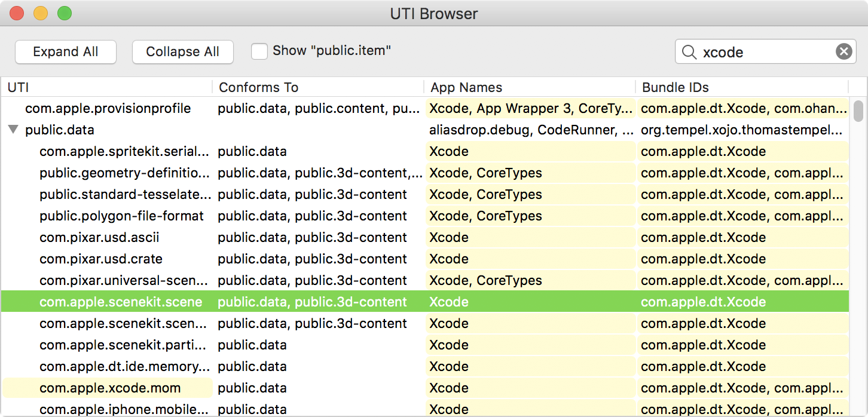This screenshot has height=417, width=868.
Task: Click Conforms To cell of com.pixar.usd.crate row
Action: [x=319, y=259]
